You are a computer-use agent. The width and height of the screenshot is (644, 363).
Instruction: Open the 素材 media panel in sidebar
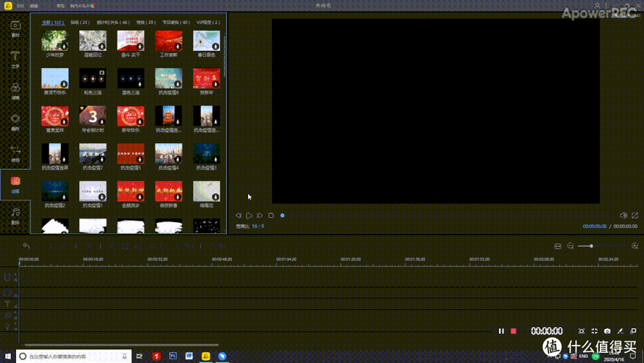[x=15, y=28]
